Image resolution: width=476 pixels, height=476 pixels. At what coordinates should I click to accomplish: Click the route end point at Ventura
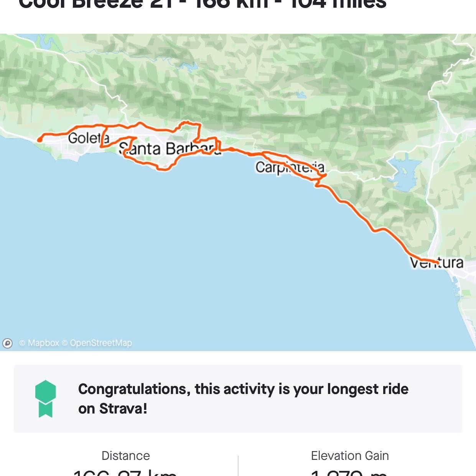[x=436, y=262]
